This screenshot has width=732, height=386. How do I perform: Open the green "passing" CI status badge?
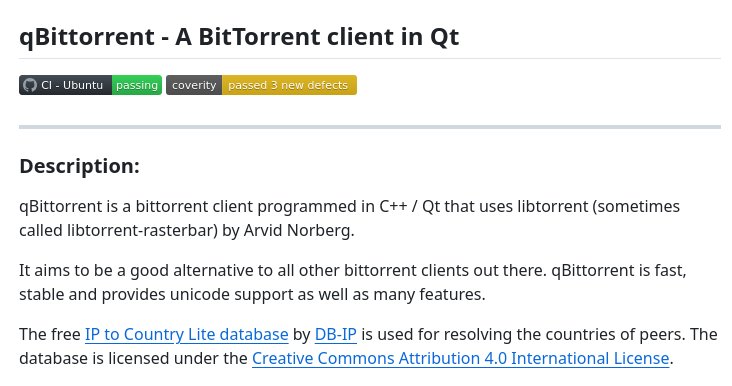point(137,85)
